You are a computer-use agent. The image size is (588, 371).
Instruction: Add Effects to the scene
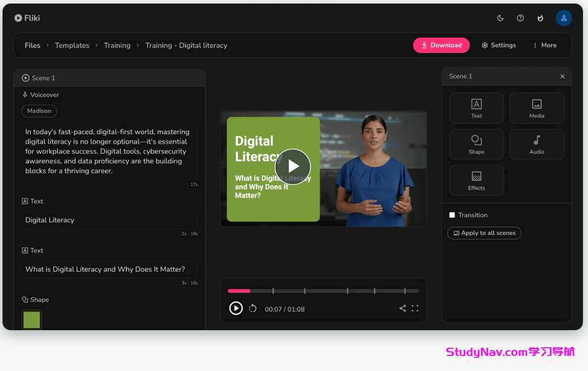(x=476, y=180)
